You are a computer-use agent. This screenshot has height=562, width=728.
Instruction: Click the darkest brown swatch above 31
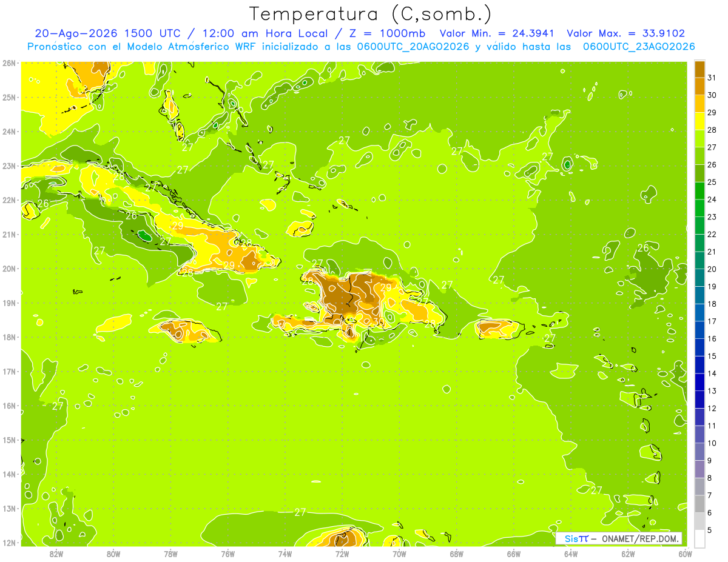click(x=699, y=69)
